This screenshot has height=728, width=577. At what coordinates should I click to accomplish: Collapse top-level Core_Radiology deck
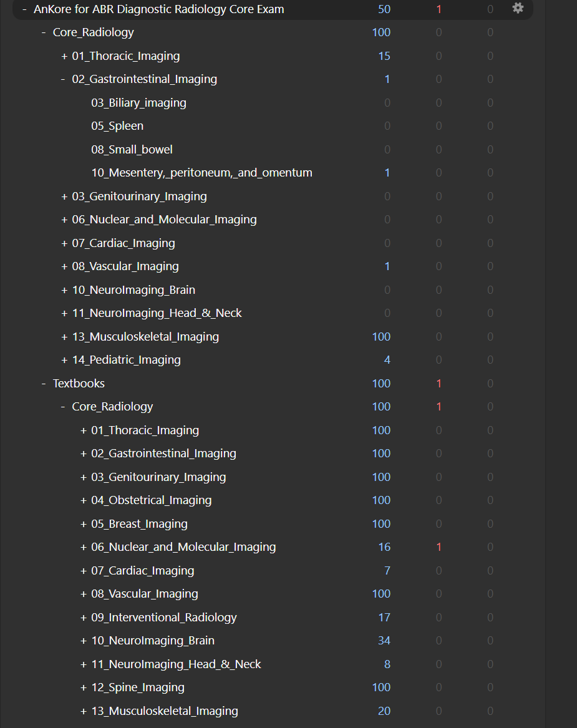[x=44, y=32]
